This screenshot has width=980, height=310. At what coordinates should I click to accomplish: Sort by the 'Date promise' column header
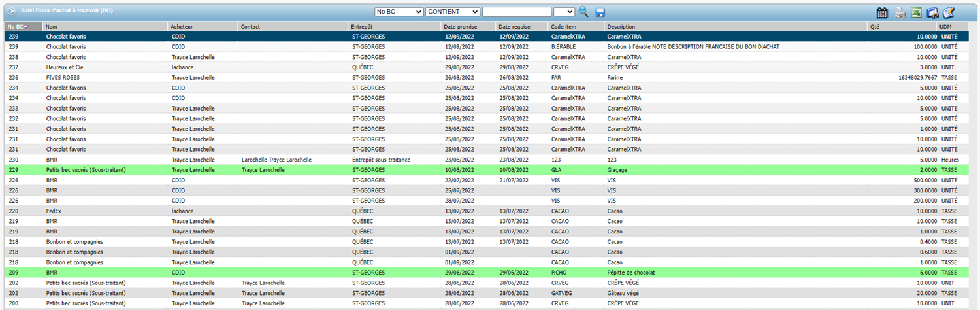click(x=468, y=26)
